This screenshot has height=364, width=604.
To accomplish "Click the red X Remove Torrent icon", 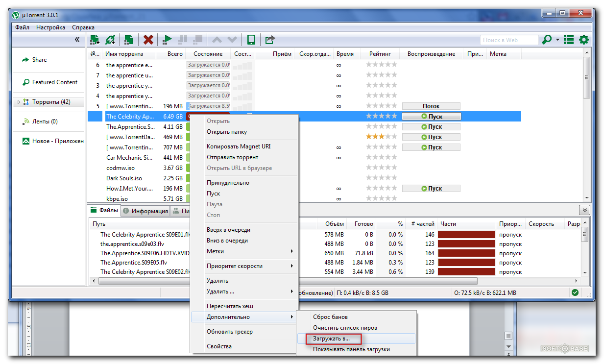I will tap(148, 40).
